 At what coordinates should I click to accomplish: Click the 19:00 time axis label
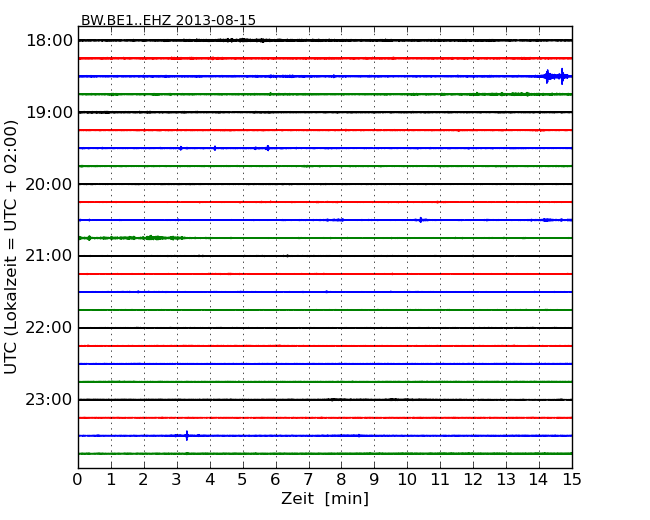pyautogui.click(x=49, y=112)
